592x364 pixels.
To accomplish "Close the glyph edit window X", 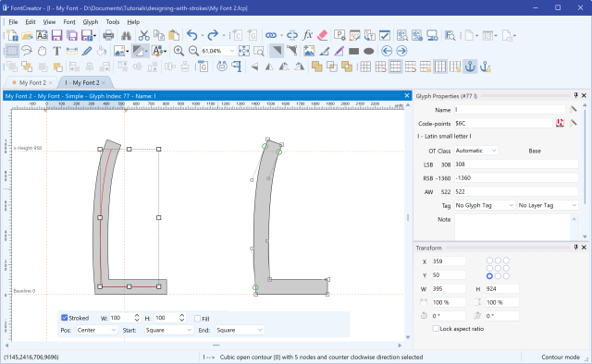I will (407, 96).
